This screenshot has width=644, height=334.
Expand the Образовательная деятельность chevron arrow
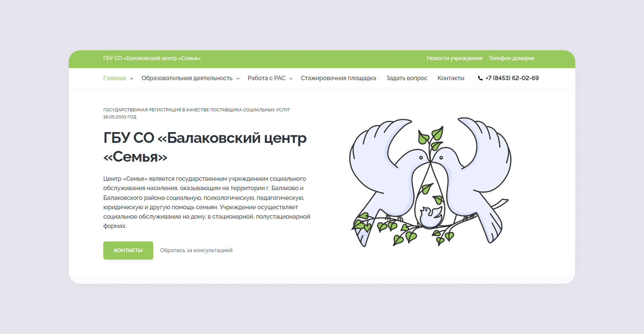click(x=238, y=78)
